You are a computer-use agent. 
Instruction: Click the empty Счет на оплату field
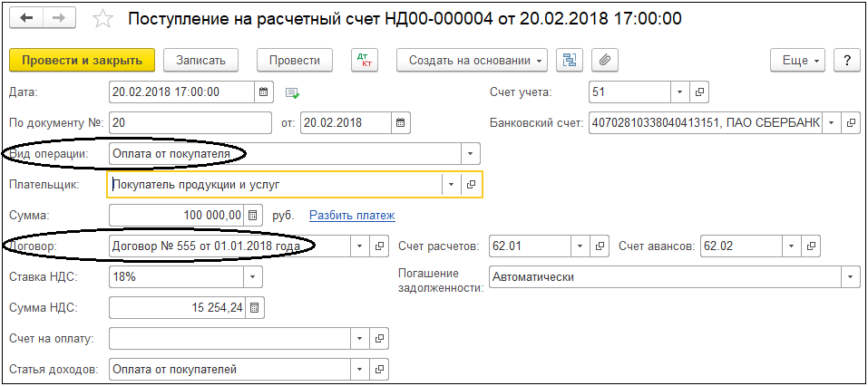230,339
